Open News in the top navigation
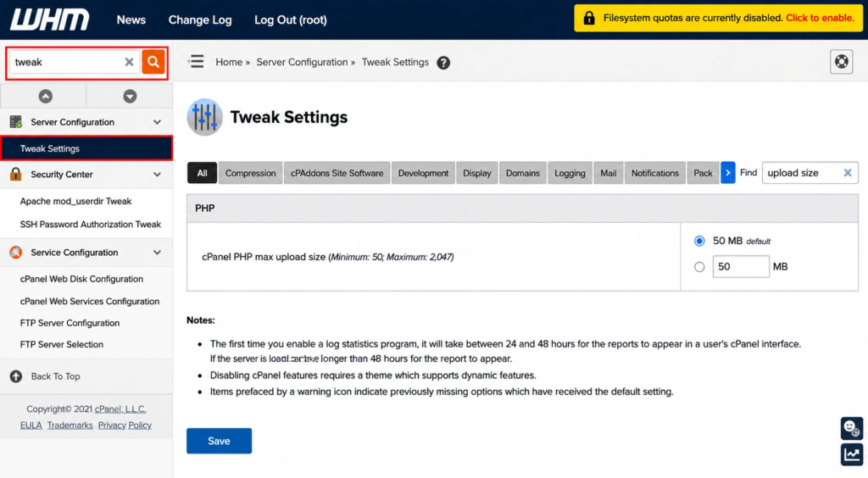The height and width of the screenshot is (478, 868). [x=131, y=20]
